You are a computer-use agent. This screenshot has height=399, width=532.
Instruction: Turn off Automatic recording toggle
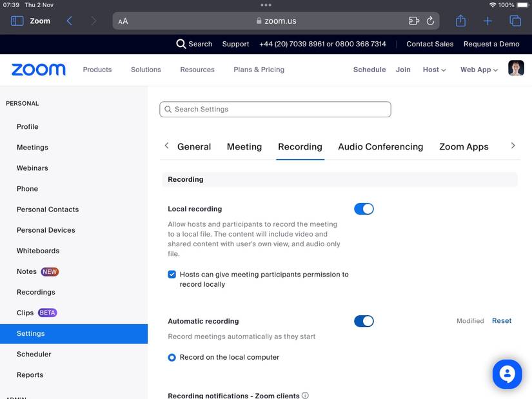click(x=364, y=321)
